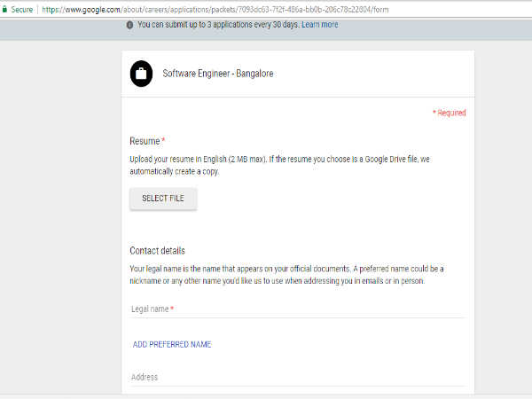The height and width of the screenshot is (399, 532).
Task: Click the green secure lock icon
Action: tap(4, 10)
